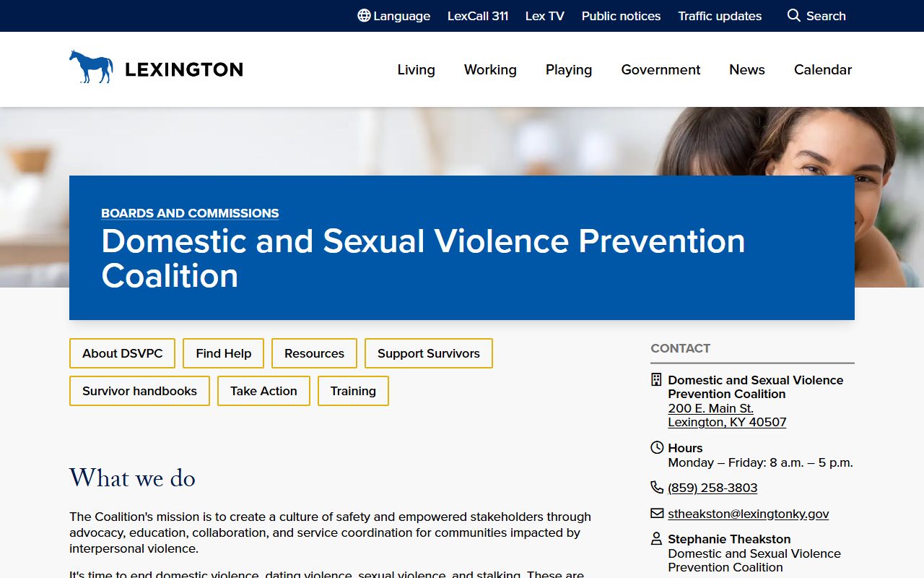Screen dimensions: 924x578
Task: Select the Find Help button
Action: click(223, 353)
